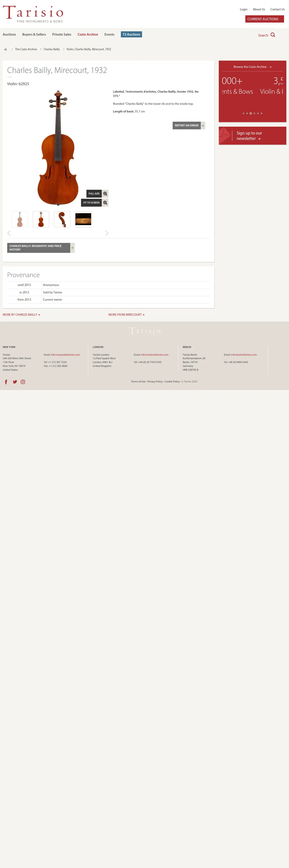
Task: Go to the home breadcrumb icon
Action: click(x=5, y=49)
